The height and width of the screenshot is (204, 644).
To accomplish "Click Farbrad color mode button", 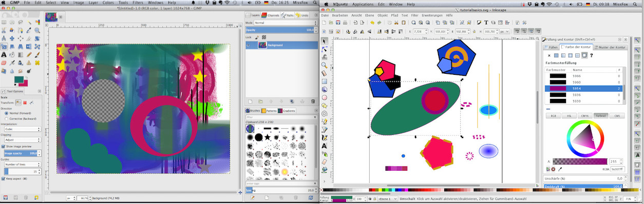I will pyautogui.click(x=601, y=116).
